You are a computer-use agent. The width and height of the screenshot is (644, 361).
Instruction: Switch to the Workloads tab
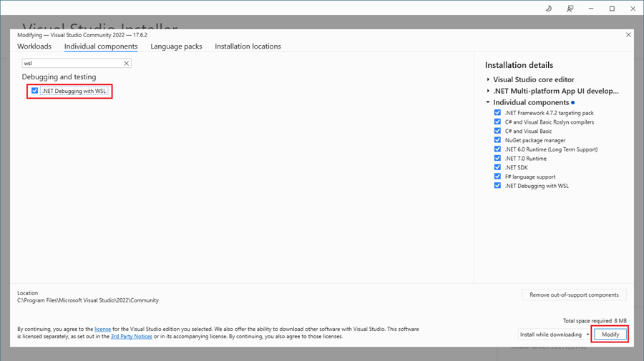point(34,46)
